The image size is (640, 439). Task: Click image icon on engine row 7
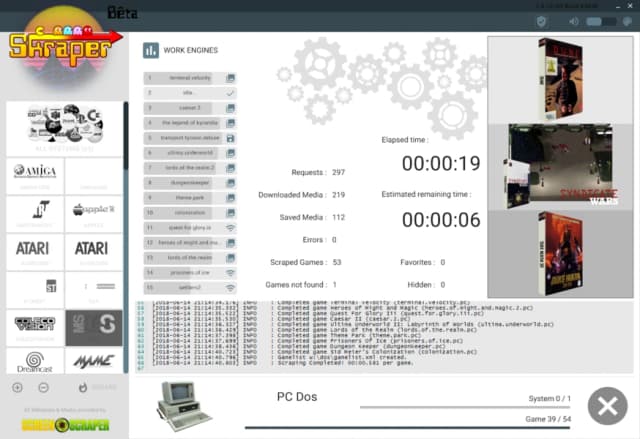coord(230,168)
